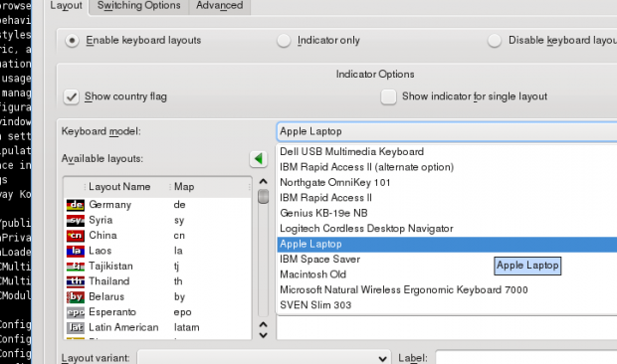
Task: Open the Keyboard model combo box
Action: point(447,131)
